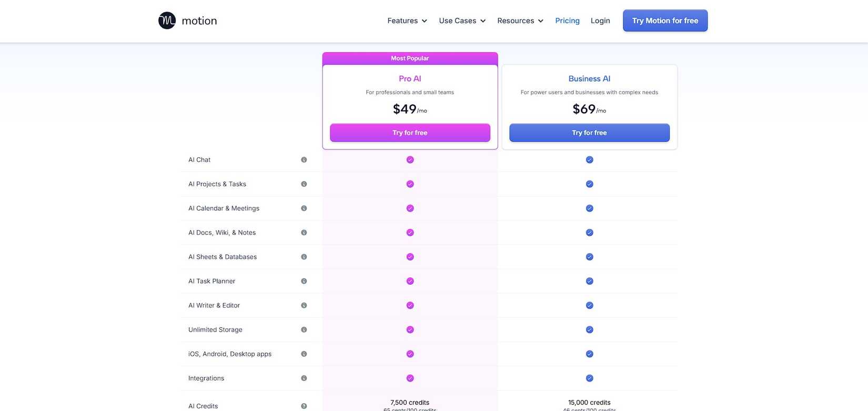
Task: Click Pro AI checkmark for AI Projects & Tasks
Action: tap(410, 184)
